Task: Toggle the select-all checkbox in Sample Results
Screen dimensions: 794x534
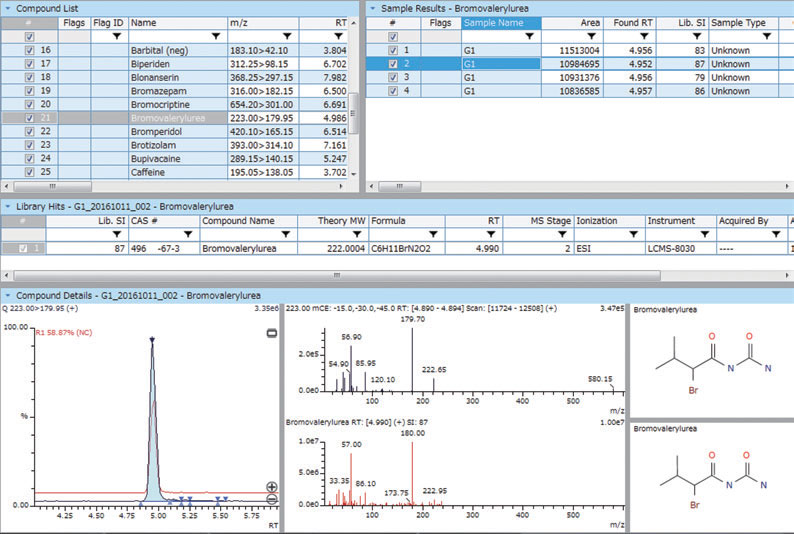Action: click(393, 36)
